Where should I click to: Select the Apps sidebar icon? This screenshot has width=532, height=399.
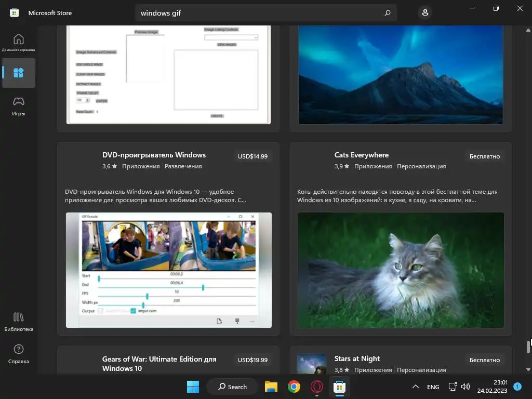click(18, 73)
